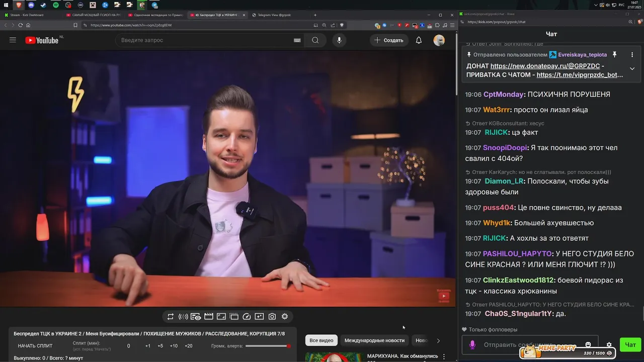Open the МАРИХУАНА. Как обманулись recommended video
The width and height of the screenshot is (644, 362).
tap(403, 356)
